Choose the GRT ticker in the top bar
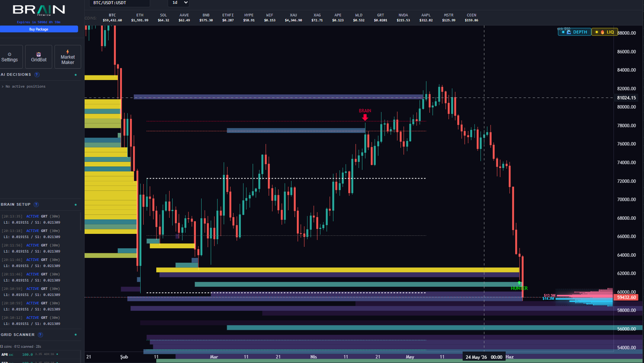The image size is (644, 363). point(380,18)
